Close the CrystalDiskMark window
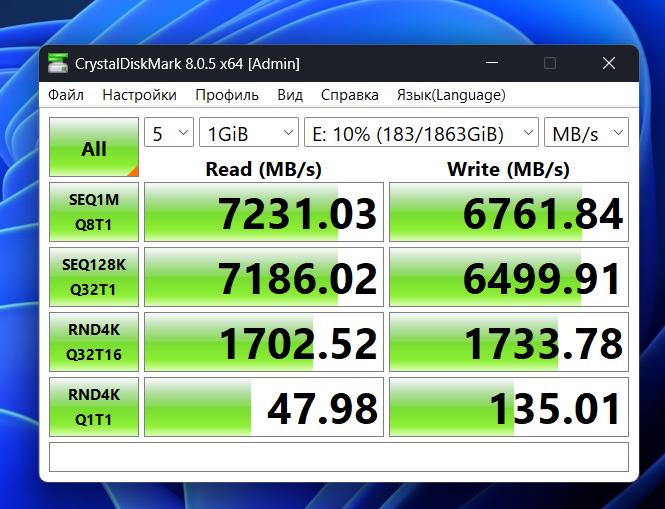Image resolution: width=665 pixels, height=509 pixels. click(x=609, y=63)
